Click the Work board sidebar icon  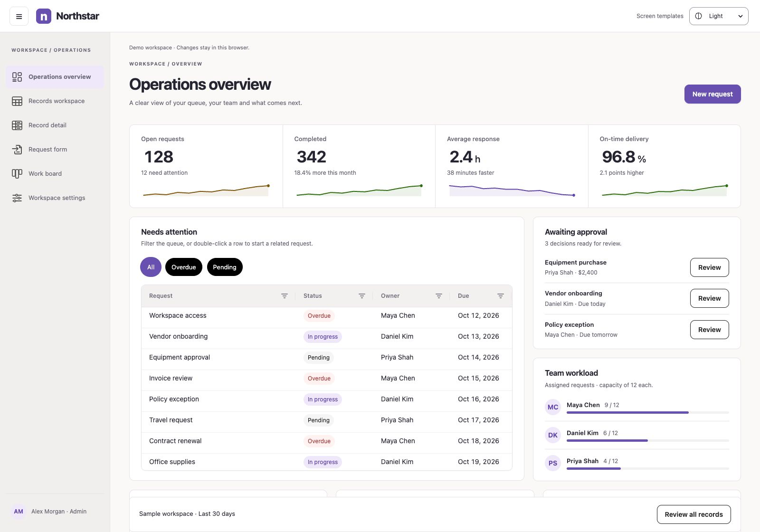(17, 174)
